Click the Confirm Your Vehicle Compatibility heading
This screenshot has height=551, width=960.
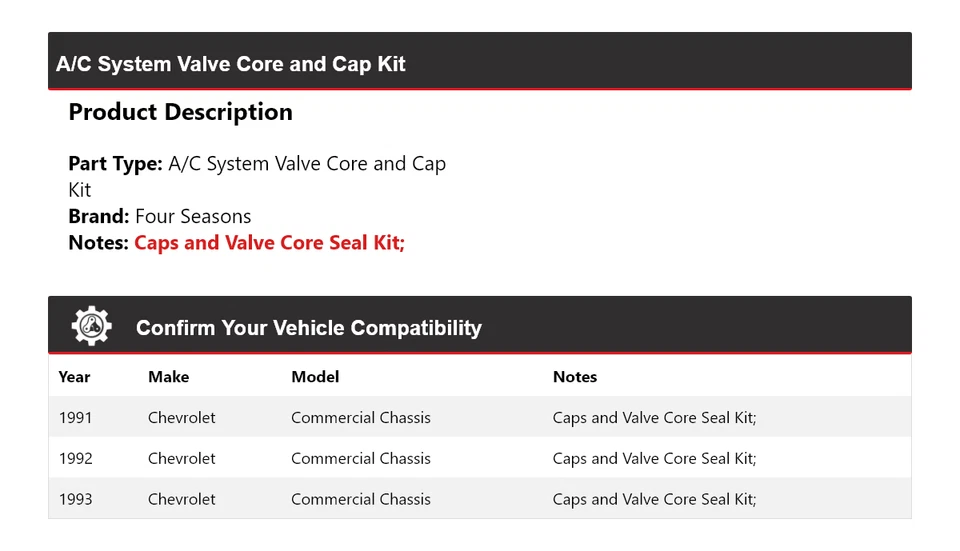point(308,328)
